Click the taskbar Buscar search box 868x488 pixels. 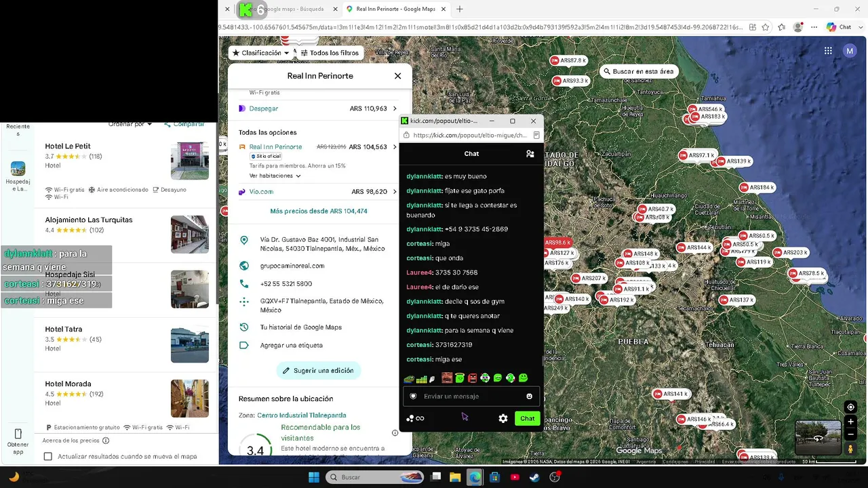pos(375,477)
